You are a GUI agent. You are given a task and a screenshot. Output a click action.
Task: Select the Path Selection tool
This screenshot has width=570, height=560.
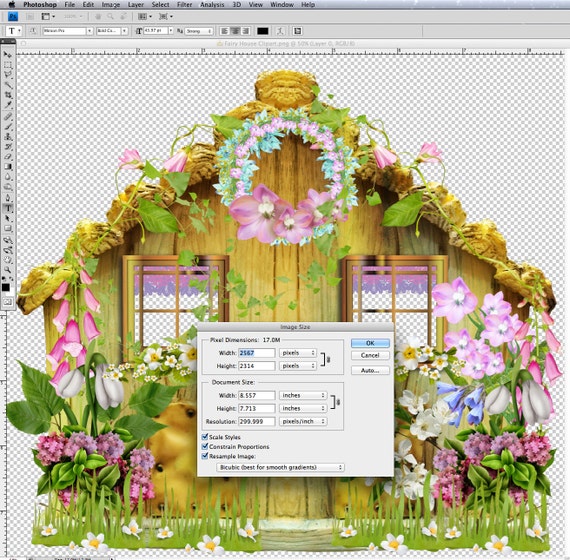(x=8, y=219)
